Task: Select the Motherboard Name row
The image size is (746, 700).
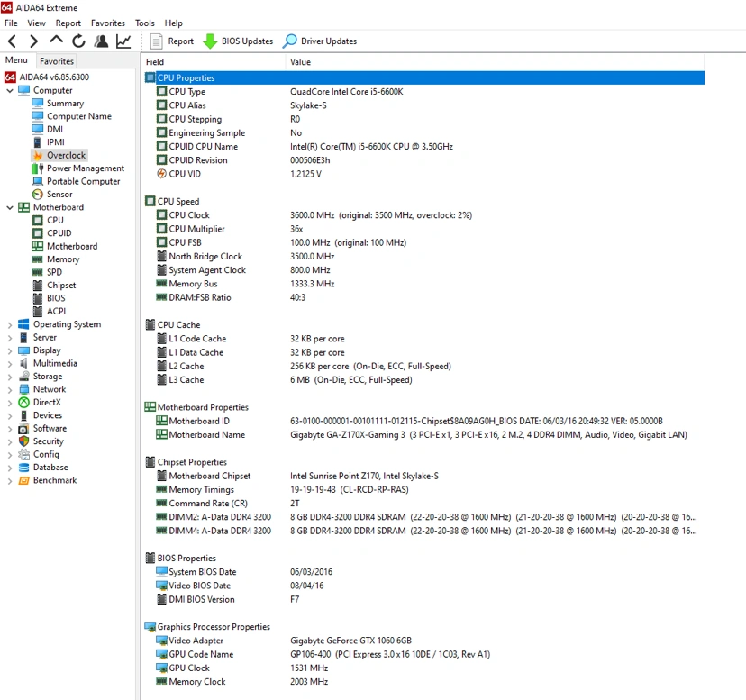Action: [x=424, y=435]
